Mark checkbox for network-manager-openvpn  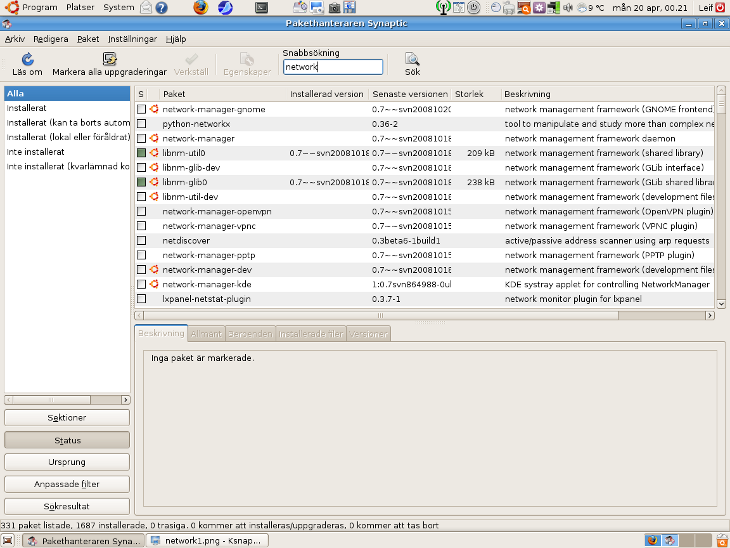(x=142, y=211)
